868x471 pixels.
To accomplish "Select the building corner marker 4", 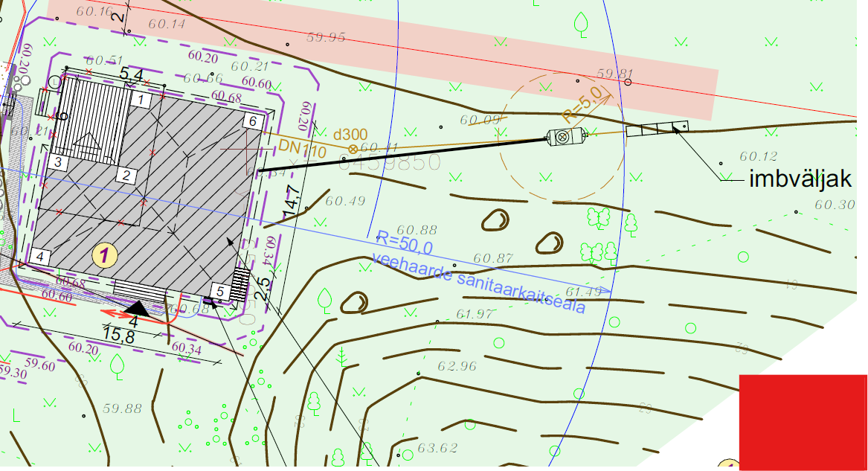I will 41,257.
